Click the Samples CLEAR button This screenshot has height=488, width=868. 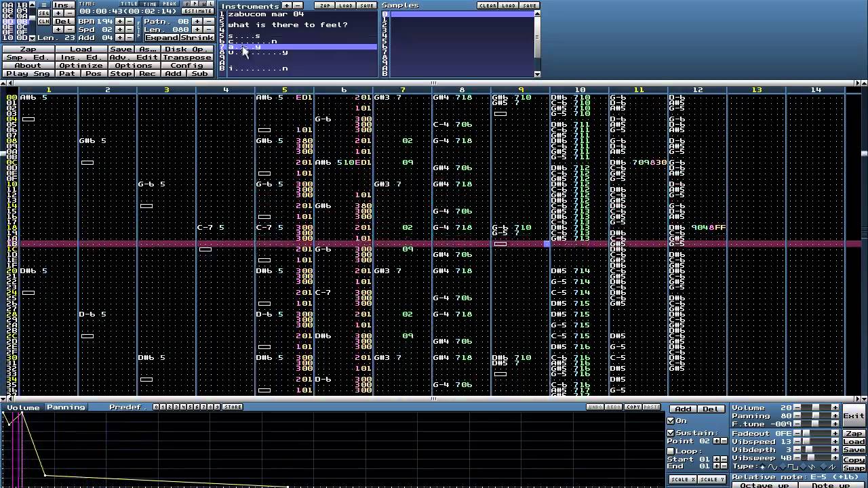pyautogui.click(x=488, y=5)
